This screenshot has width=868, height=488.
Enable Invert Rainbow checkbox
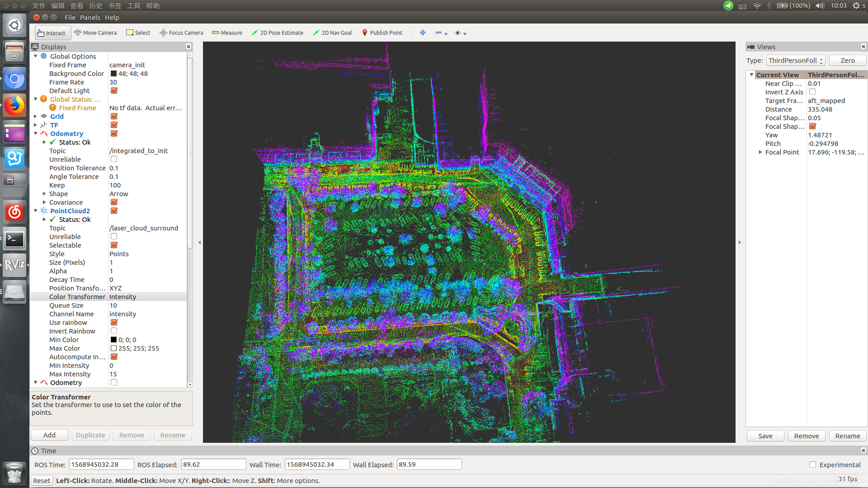(x=114, y=331)
